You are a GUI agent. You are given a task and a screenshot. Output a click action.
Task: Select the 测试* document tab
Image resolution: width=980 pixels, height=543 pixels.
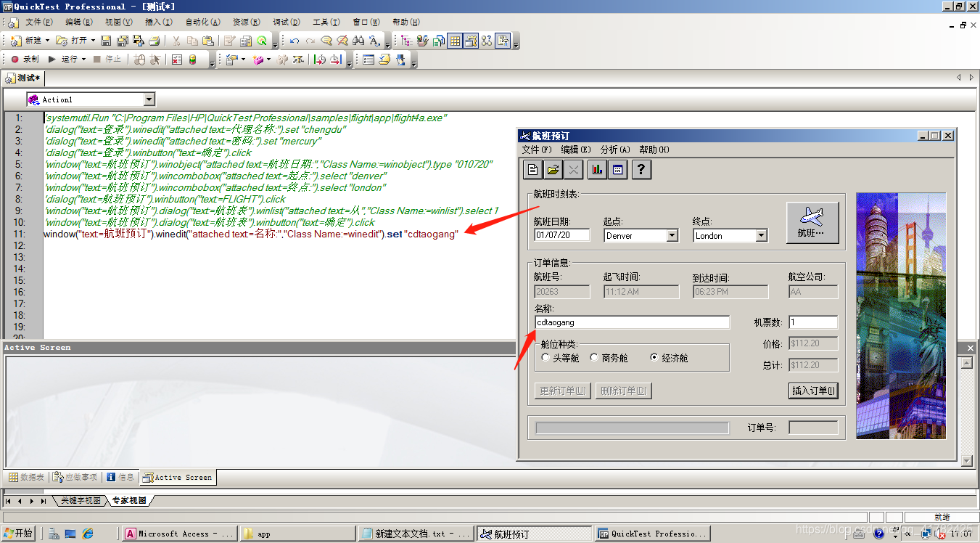24,78
